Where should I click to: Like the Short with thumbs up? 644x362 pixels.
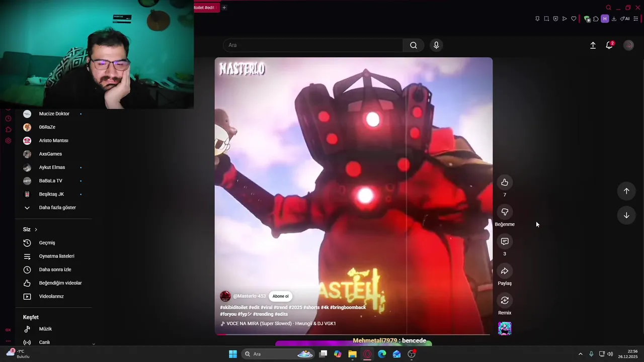tap(505, 183)
